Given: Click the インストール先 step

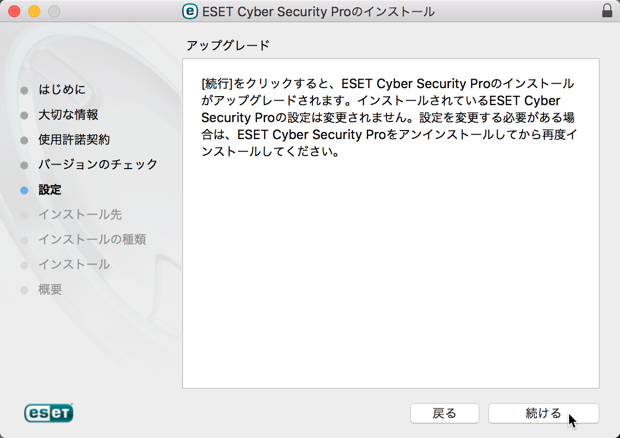Looking at the screenshot, I should [80, 215].
